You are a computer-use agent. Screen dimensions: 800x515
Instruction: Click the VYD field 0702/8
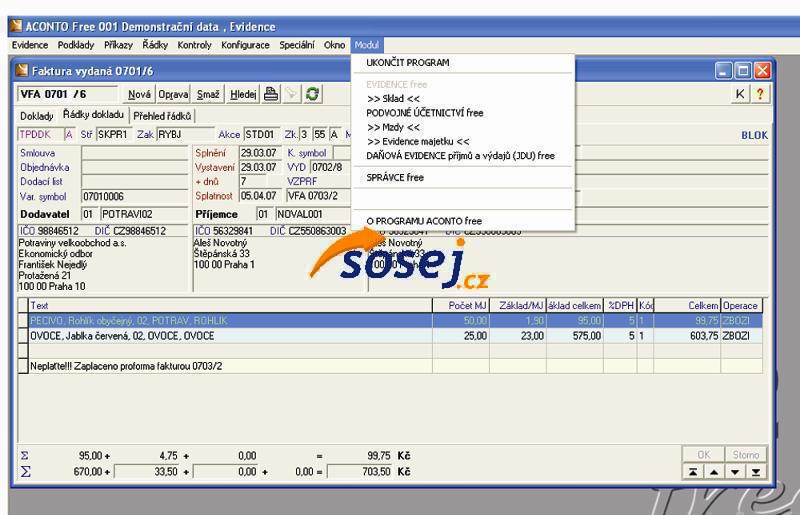pyautogui.click(x=330, y=167)
